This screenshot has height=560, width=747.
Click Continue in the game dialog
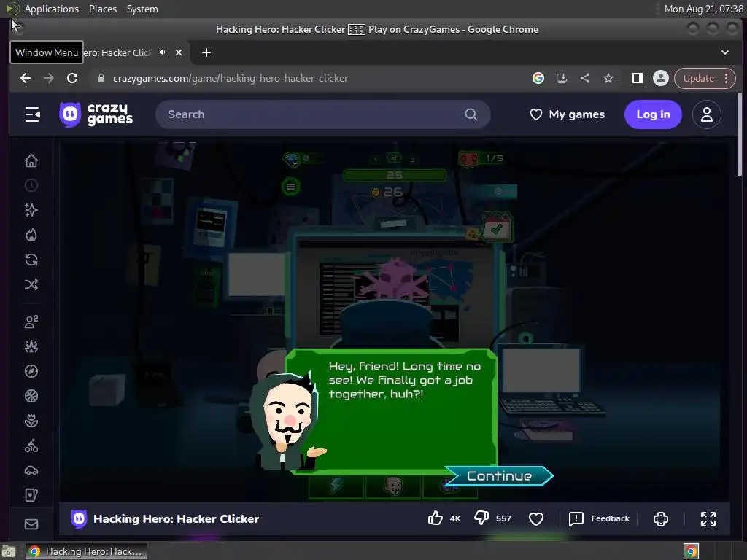pos(499,475)
